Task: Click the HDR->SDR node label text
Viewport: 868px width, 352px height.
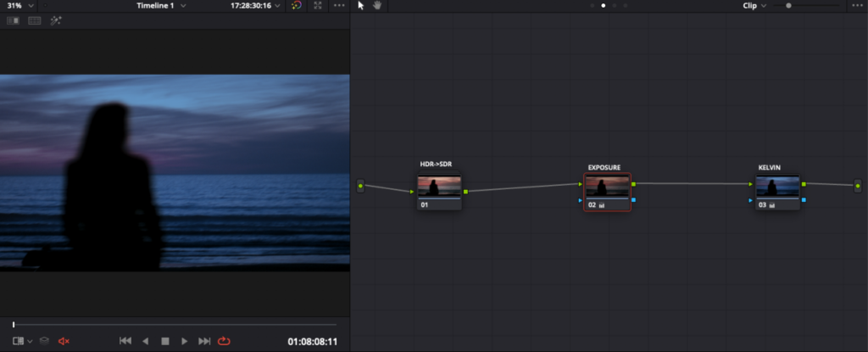Action: pos(436,164)
